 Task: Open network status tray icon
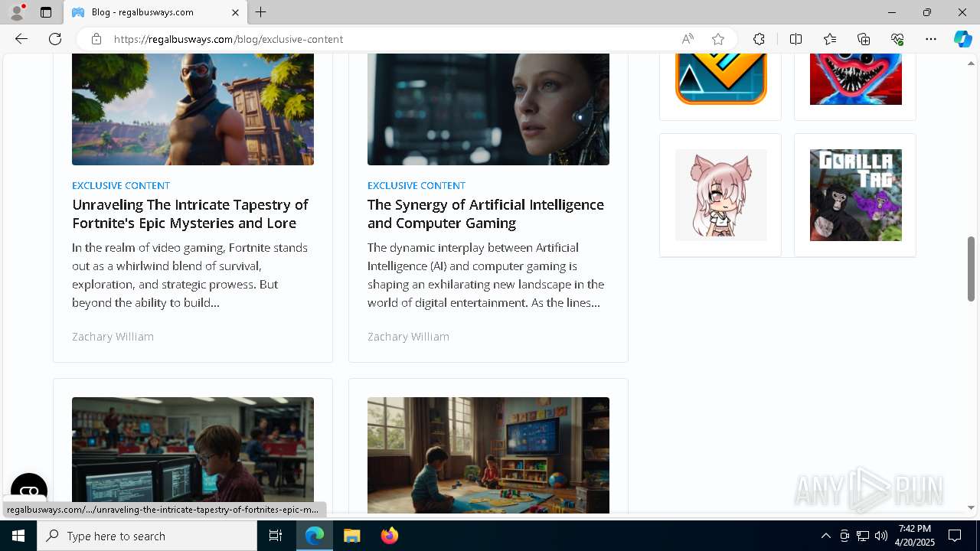pyautogui.click(x=863, y=536)
